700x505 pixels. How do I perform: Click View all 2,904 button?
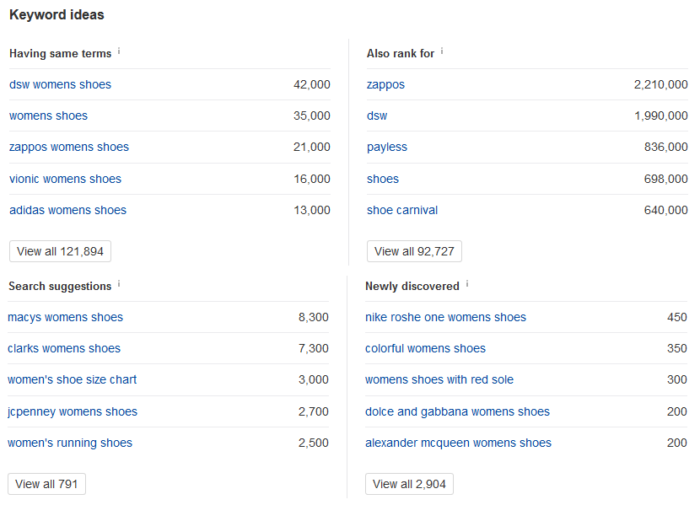point(409,484)
